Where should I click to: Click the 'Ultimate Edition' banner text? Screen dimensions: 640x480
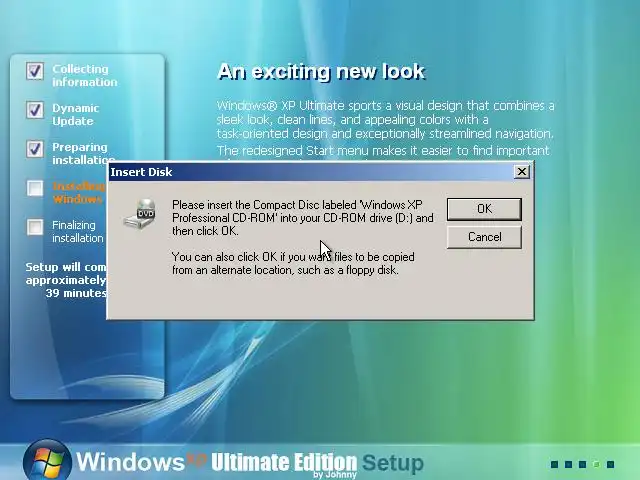[x=284, y=462]
